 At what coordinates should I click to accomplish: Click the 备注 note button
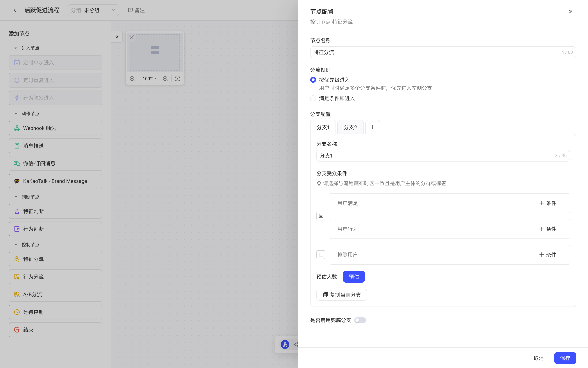pyautogui.click(x=136, y=10)
